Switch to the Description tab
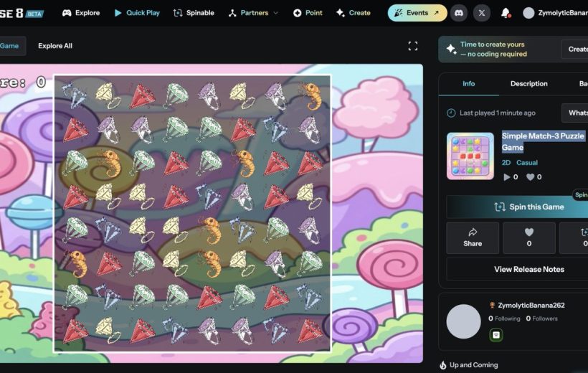This screenshot has width=588, height=373. coord(528,84)
